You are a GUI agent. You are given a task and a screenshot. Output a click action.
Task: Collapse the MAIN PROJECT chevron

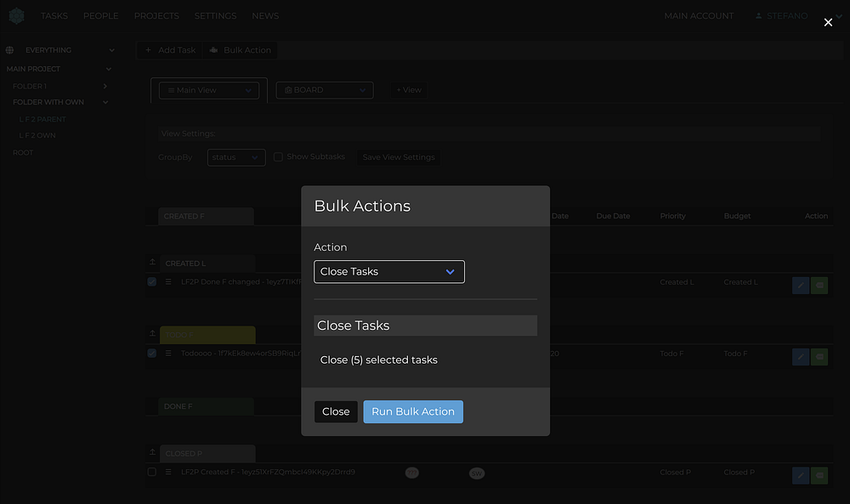(109, 69)
